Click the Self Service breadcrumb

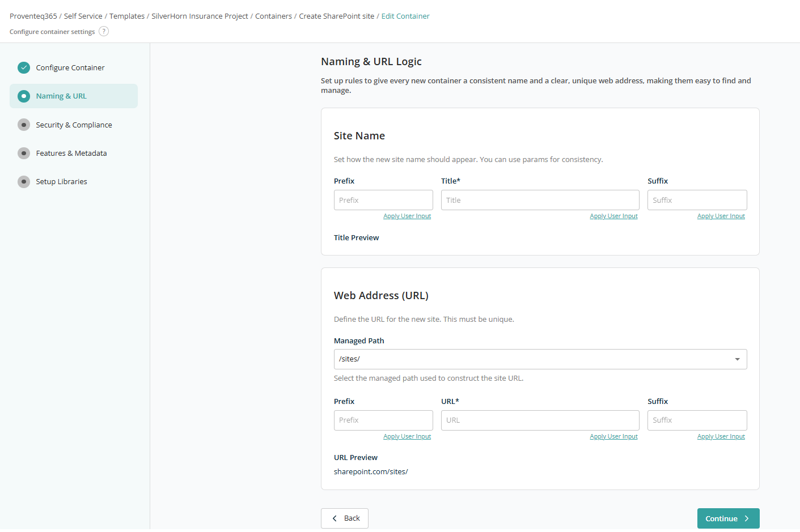pyautogui.click(x=83, y=16)
